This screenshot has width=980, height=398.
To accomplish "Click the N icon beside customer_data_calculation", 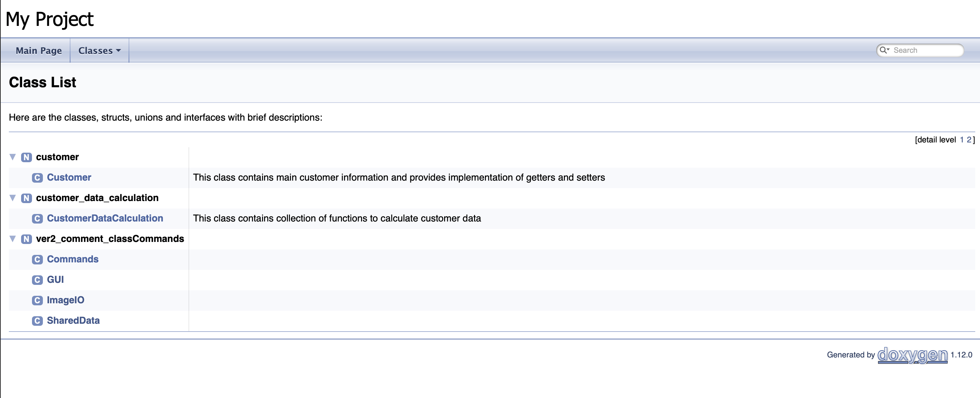I will (26, 198).
